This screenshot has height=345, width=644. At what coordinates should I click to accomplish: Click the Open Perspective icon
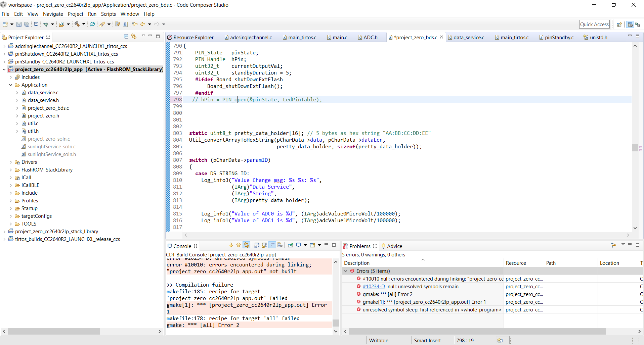[x=619, y=24]
